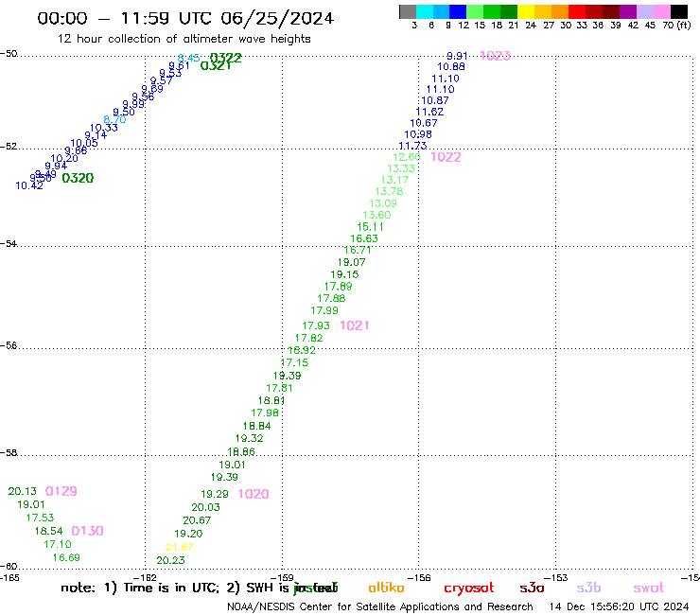Viewport: 700px width, 615px height.
Task: Click the bright red legend swatch
Action: point(577,11)
